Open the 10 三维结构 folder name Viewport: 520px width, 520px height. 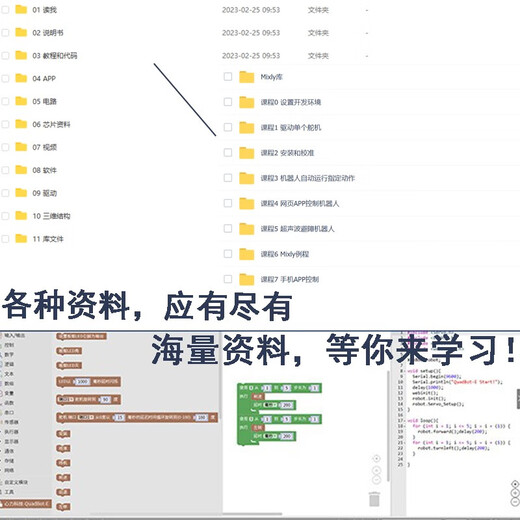click(x=51, y=216)
